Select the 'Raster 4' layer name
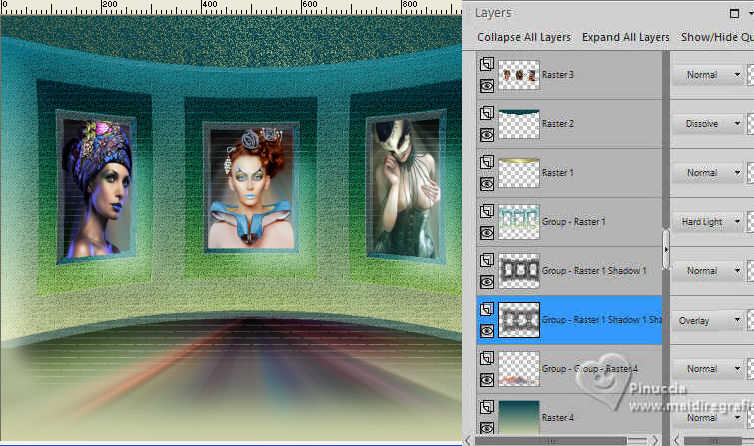 point(558,418)
